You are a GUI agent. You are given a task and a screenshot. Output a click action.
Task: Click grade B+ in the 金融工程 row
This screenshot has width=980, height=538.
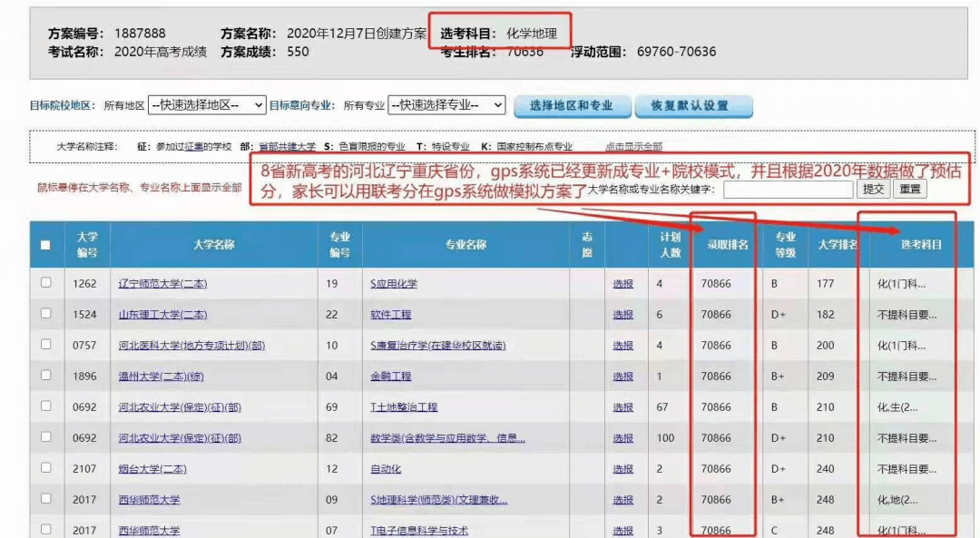(x=778, y=377)
